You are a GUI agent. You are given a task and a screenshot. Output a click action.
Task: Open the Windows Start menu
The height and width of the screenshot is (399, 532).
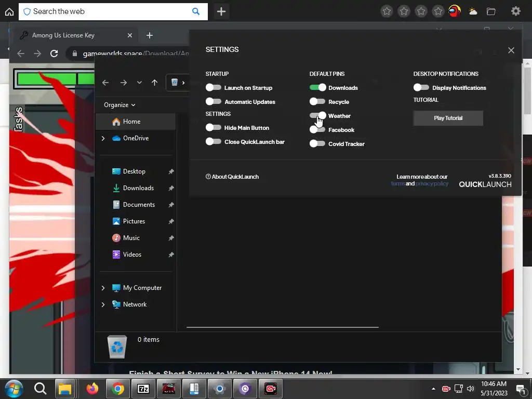click(x=14, y=389)
